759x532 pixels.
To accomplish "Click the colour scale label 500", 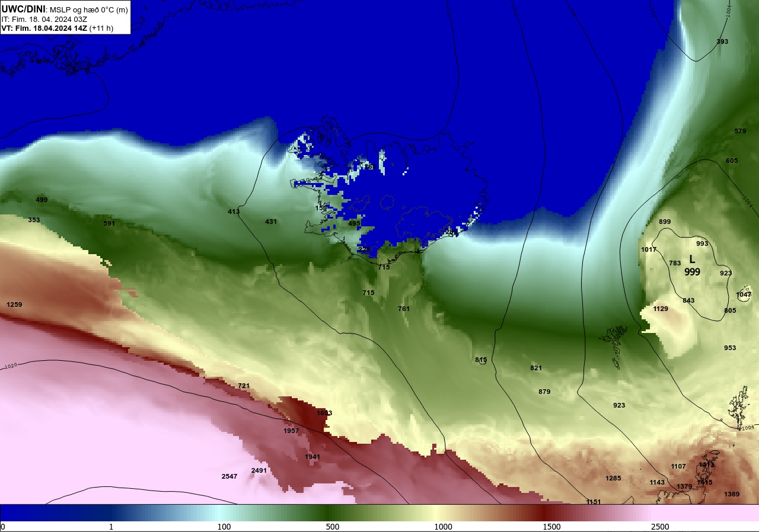I will pyautogui.click(x=333, y=527).
